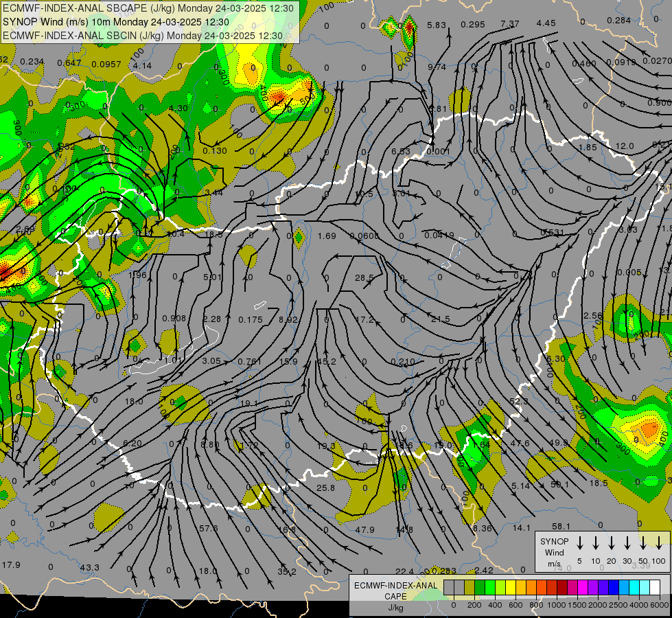
Task: Click the 6.20 value on the map
Action: click(132, 444)
